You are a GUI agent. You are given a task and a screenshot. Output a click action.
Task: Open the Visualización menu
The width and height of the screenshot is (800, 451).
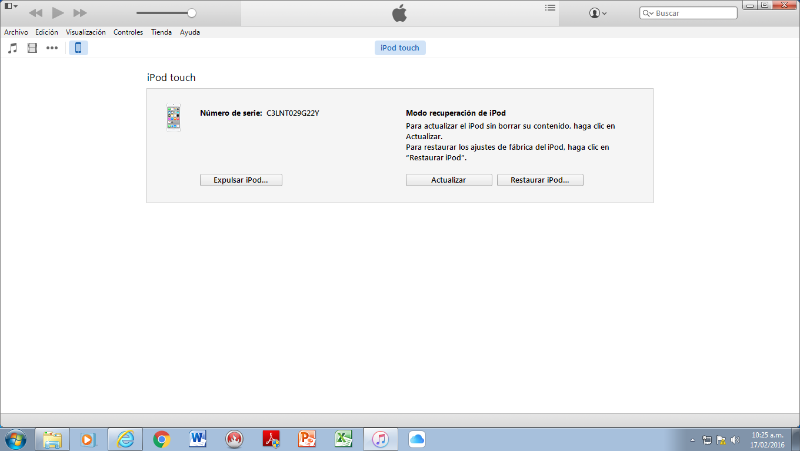[86, 32]
